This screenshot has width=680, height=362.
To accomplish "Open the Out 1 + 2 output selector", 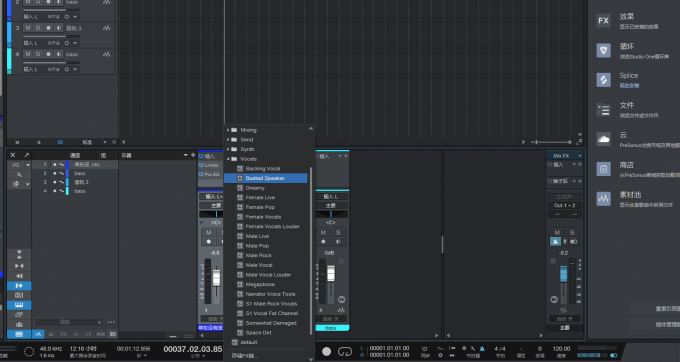I will coord(564,205).
